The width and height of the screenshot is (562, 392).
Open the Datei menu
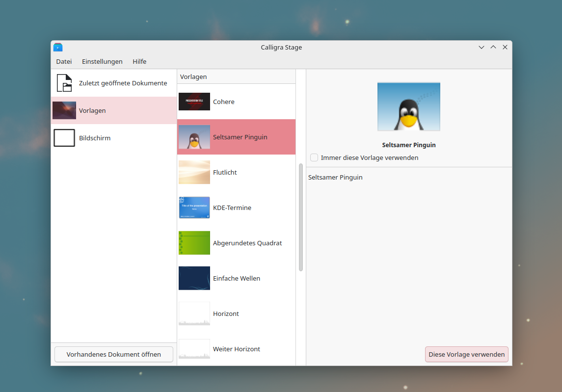(64, 62)
